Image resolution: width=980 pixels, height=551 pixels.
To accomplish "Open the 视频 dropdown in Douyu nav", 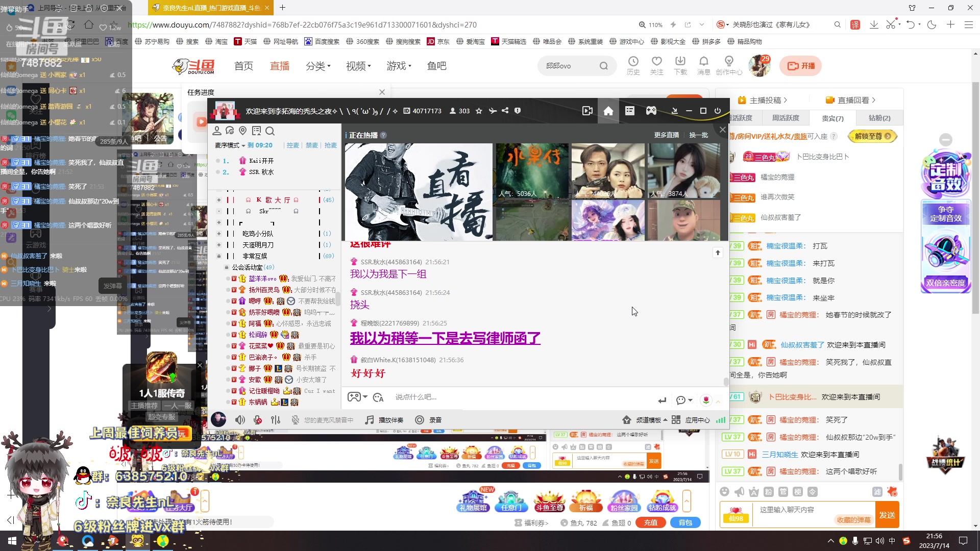I will [358, 66].
